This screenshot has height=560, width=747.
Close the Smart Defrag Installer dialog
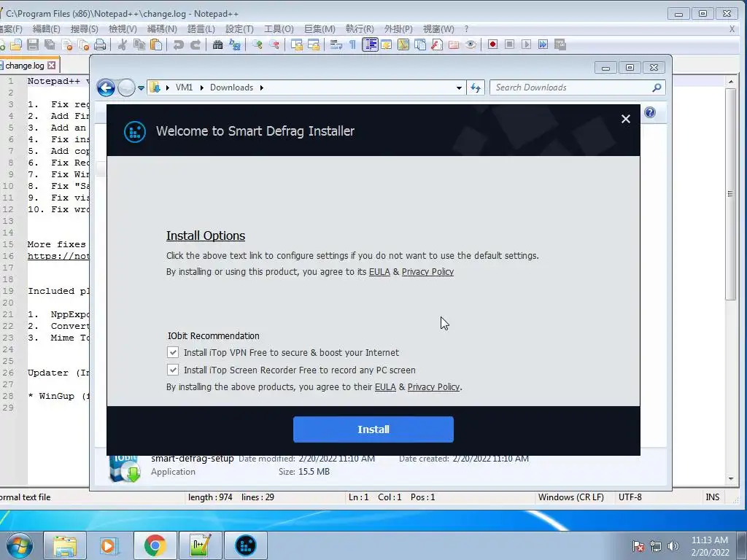click(626, 119)
